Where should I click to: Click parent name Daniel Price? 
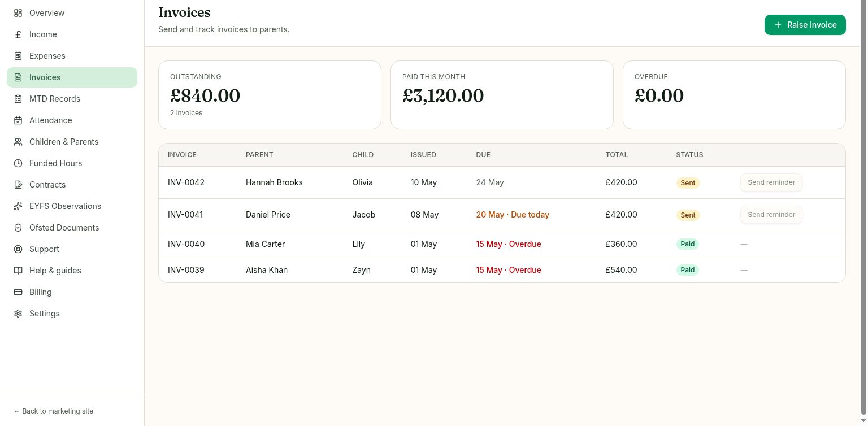268,215
